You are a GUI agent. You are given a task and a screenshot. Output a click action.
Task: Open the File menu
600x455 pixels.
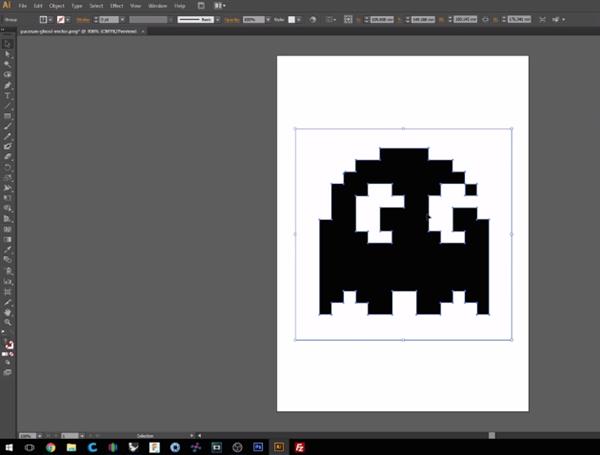click(23, 6)
